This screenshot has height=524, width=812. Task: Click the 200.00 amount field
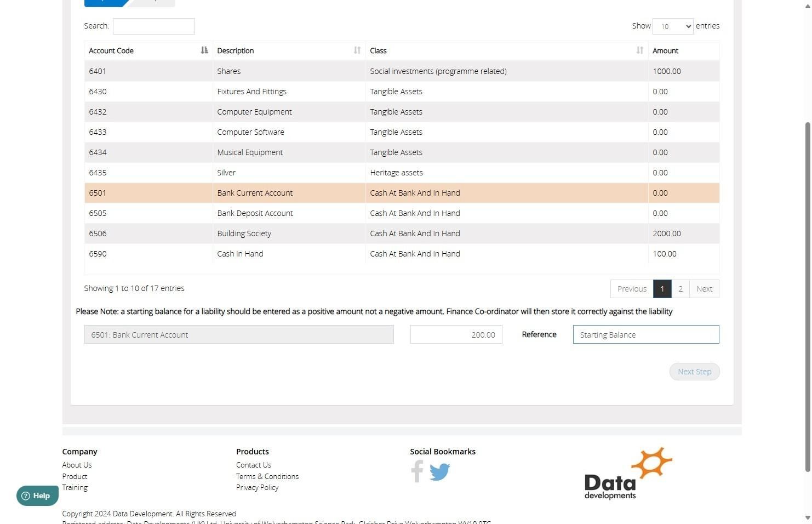coord(456,334)
